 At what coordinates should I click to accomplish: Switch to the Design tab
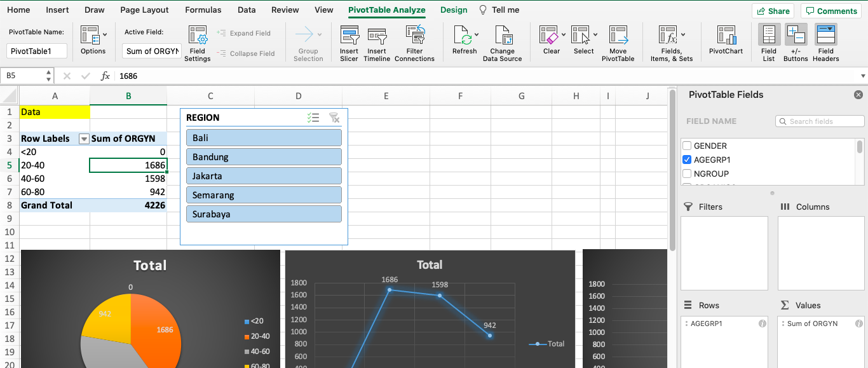454,10
